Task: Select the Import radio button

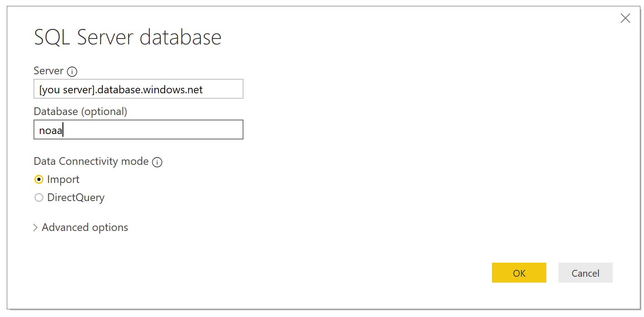Action: pyautogui.click(x=39, y=180)
